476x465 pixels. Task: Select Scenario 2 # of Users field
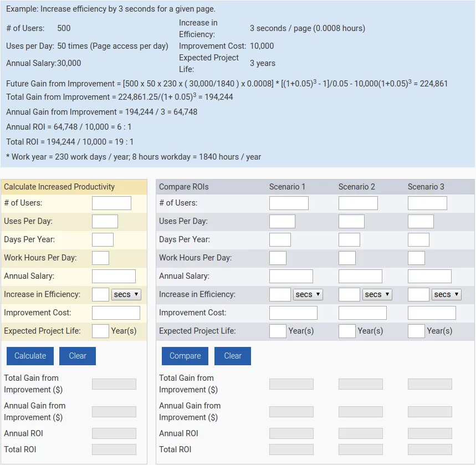point(358,203)
